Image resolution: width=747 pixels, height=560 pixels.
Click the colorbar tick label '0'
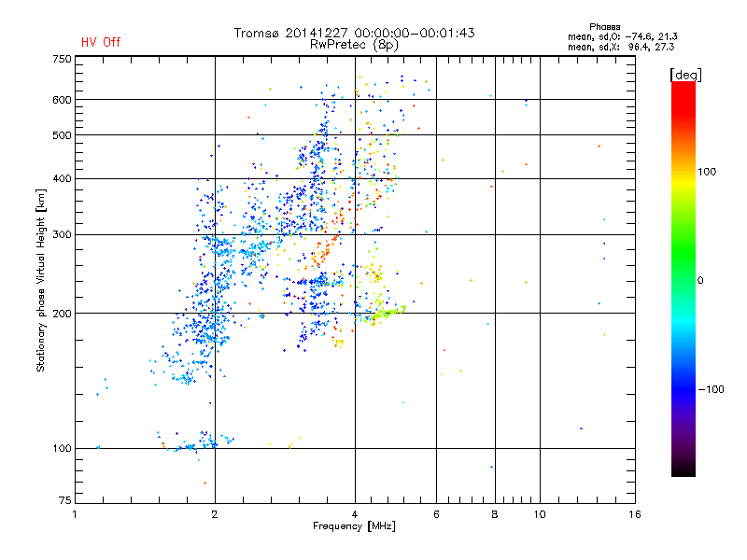[x=700, y=281]
